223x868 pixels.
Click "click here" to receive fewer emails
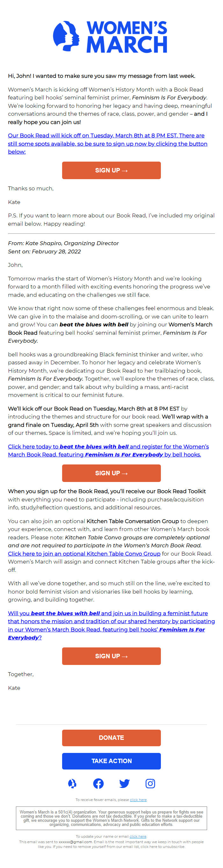point(138,799)
